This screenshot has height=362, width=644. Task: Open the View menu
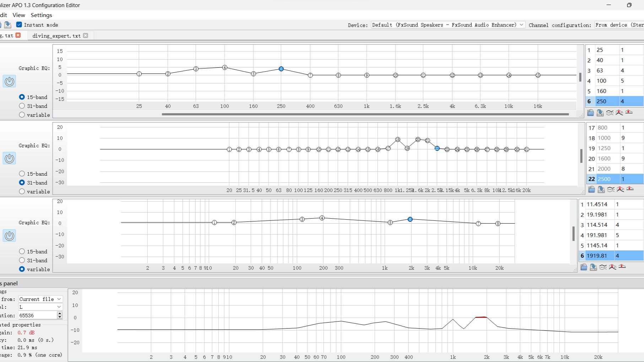pyautogui.click(x=19, y=15)
